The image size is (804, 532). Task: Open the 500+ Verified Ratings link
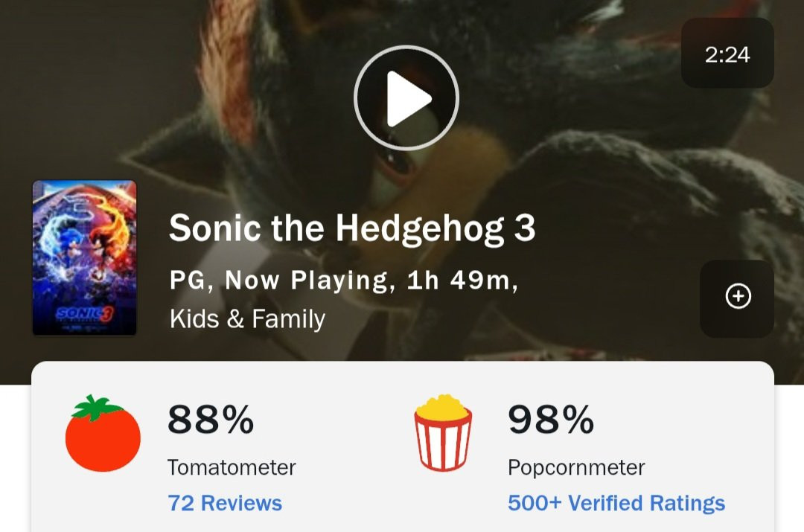point(616,503)
